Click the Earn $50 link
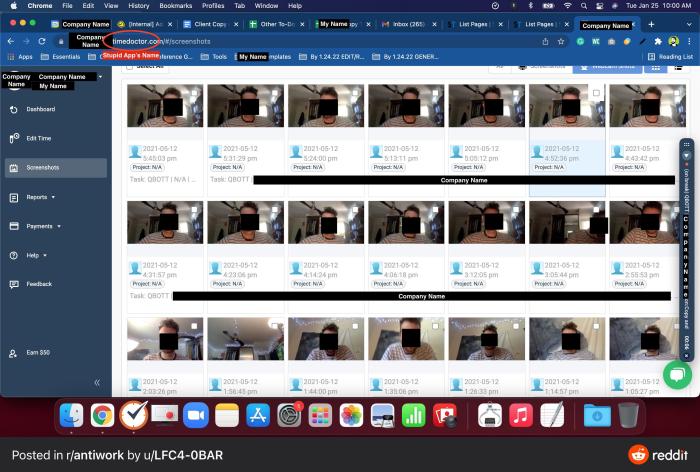700x472 pixels. point(38,353)
